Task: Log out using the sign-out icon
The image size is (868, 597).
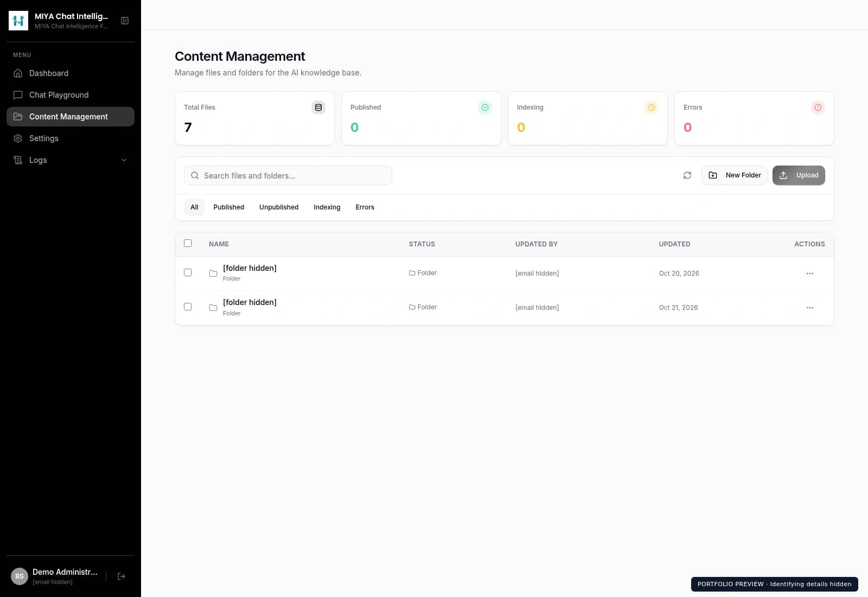Action: (122, 576)
